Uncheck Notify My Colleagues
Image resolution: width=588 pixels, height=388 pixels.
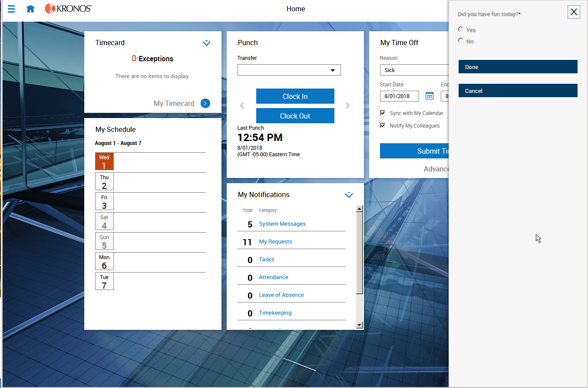tap(383, 125)
